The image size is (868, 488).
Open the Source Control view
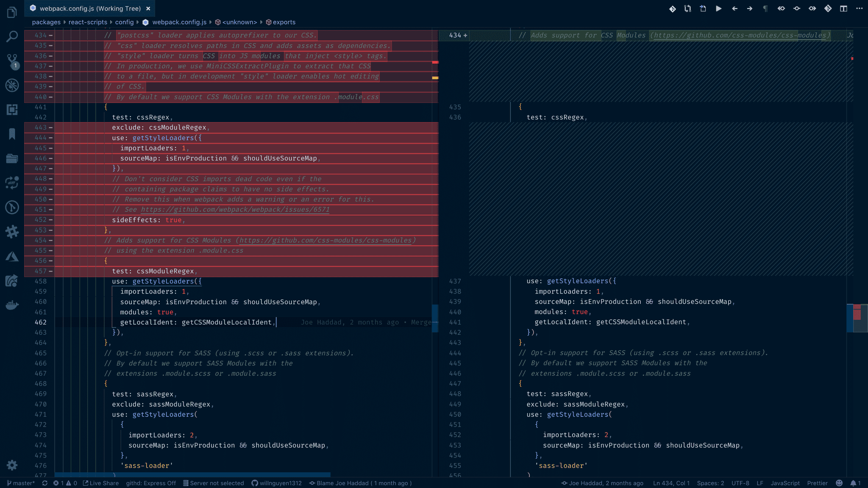point(12,60)
